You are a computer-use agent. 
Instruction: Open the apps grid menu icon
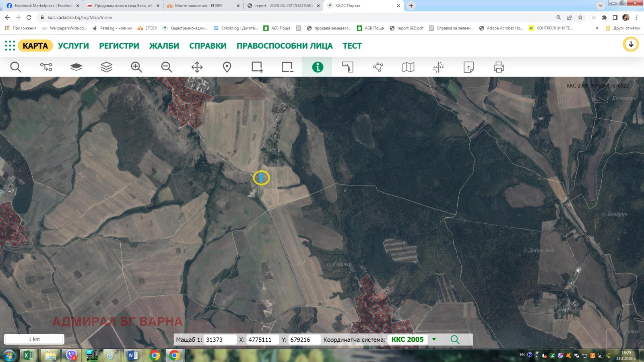pos(10,45)
